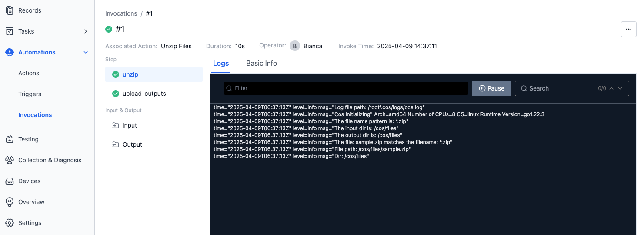The image size is (644, 235).
Task: Click log line "Log file path: /root/.cos/logs/cos.log"
Action: 319,107
